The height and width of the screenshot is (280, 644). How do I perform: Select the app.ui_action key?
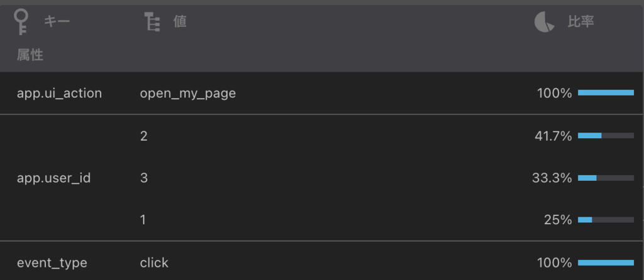tap(59, 94)
